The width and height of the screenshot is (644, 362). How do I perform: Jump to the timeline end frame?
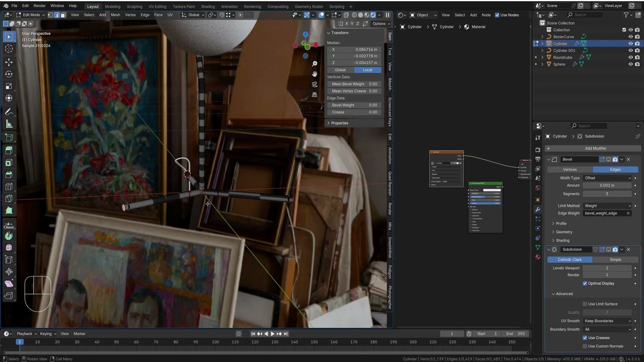tap(286, 334)
